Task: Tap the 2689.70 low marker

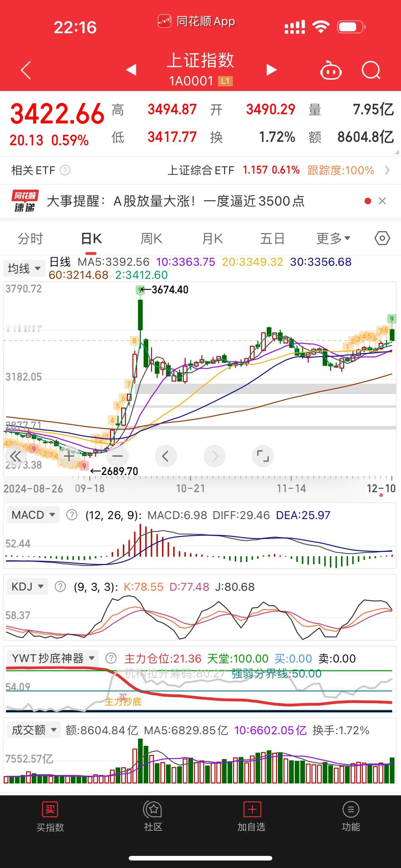Action: pyautogui.click(x=119, y=471)
